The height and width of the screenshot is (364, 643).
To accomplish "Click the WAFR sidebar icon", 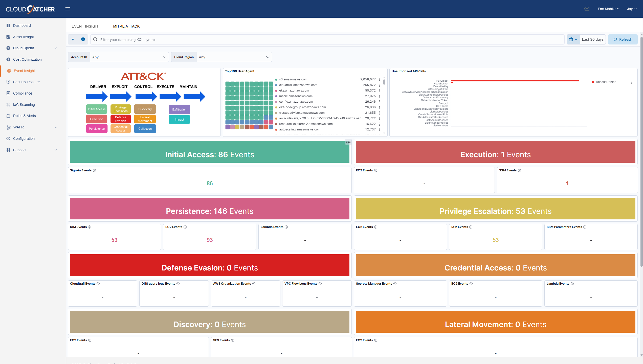I will coord(9,127).
